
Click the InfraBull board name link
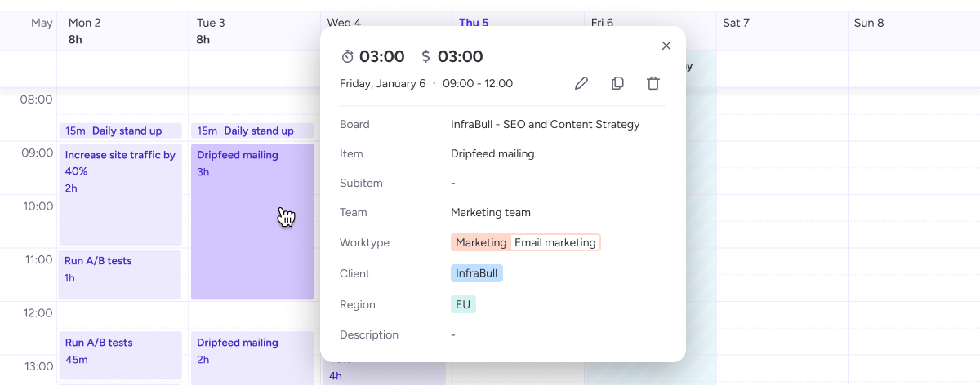(x=545, y=125)
